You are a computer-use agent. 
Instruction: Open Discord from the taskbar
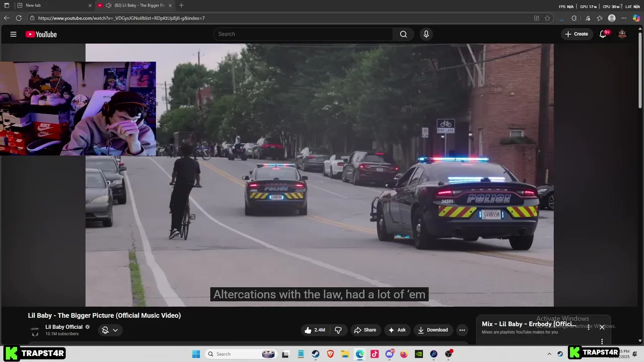(389, 354)
